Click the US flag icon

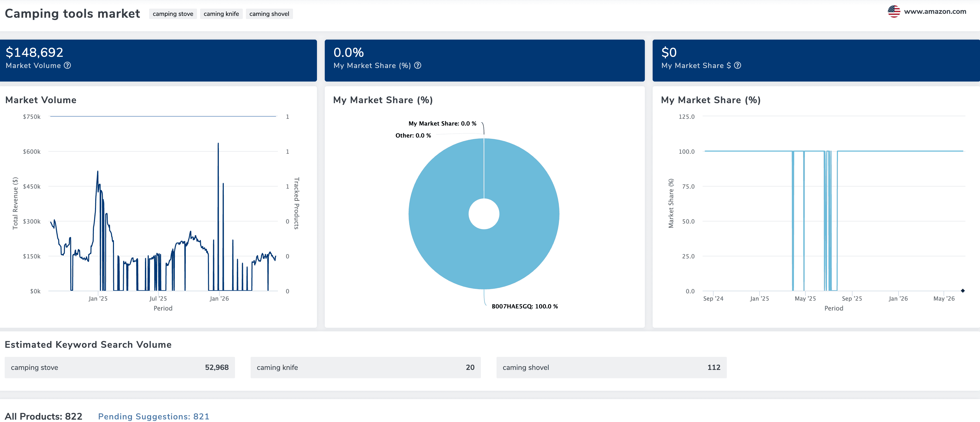(x=894, y=11)
